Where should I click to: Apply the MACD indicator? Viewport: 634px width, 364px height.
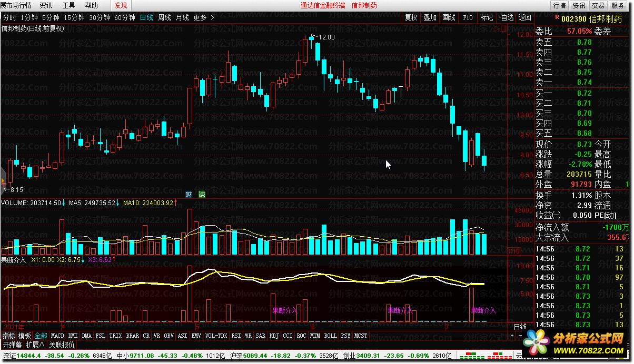tap(57, 336)
